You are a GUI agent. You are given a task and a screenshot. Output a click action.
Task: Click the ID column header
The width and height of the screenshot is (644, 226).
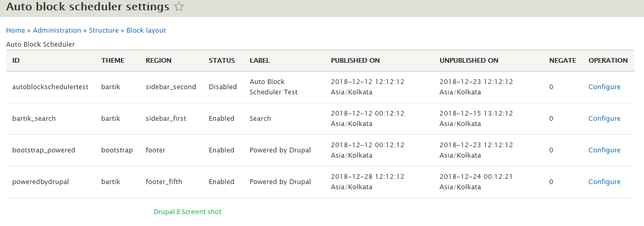pyautogui.click(x=16, y=61)
